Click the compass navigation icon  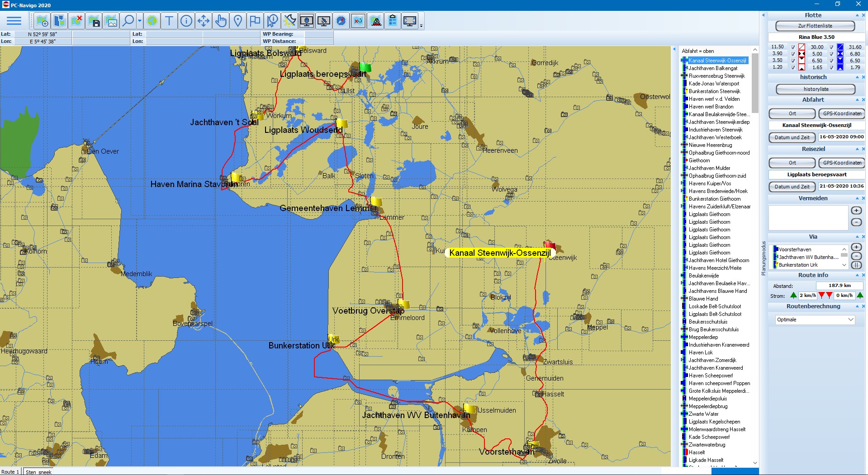[x=341, y=21]
